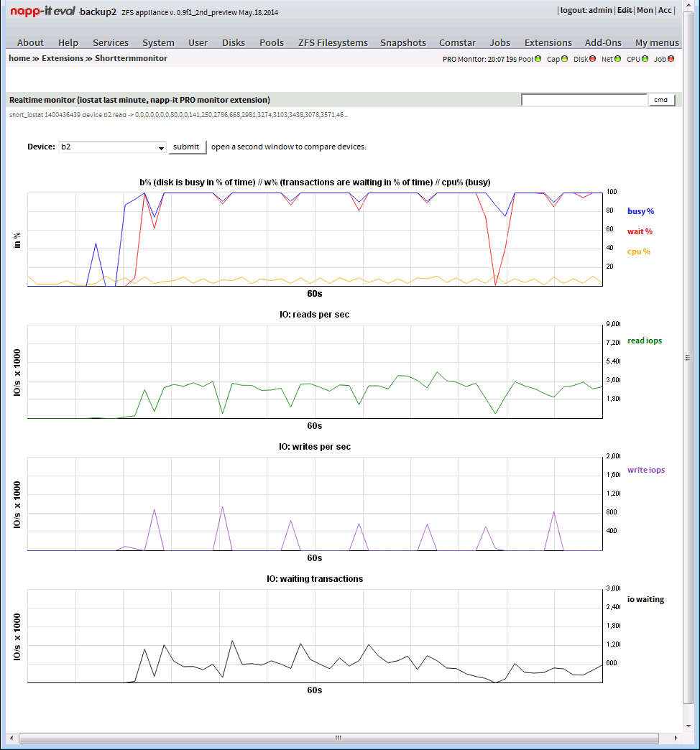Click the 'IO: reads per sec' chart title

(x=314, y=314)
